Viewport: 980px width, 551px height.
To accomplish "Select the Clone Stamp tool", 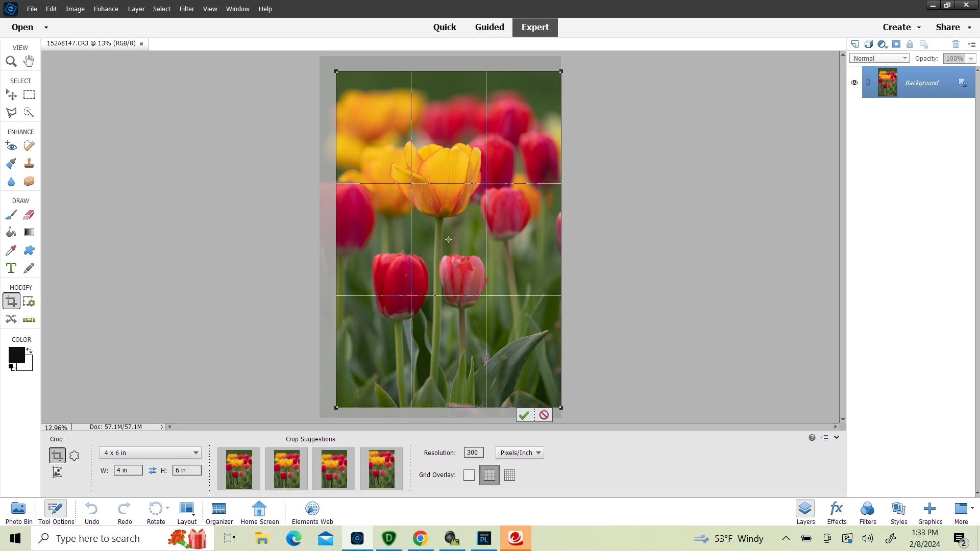I will pyautogui.click(x=29, y=163).
